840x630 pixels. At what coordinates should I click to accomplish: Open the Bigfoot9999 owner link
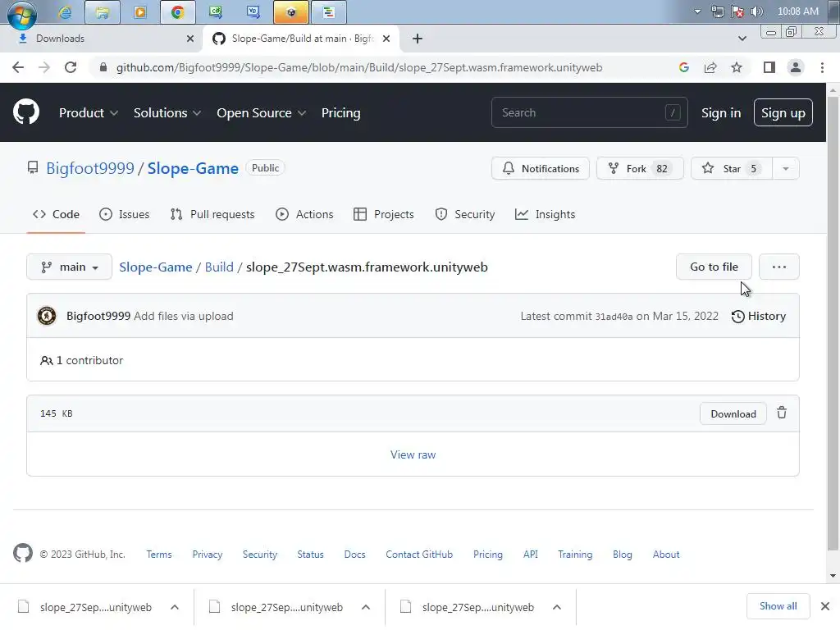point(90,168)
